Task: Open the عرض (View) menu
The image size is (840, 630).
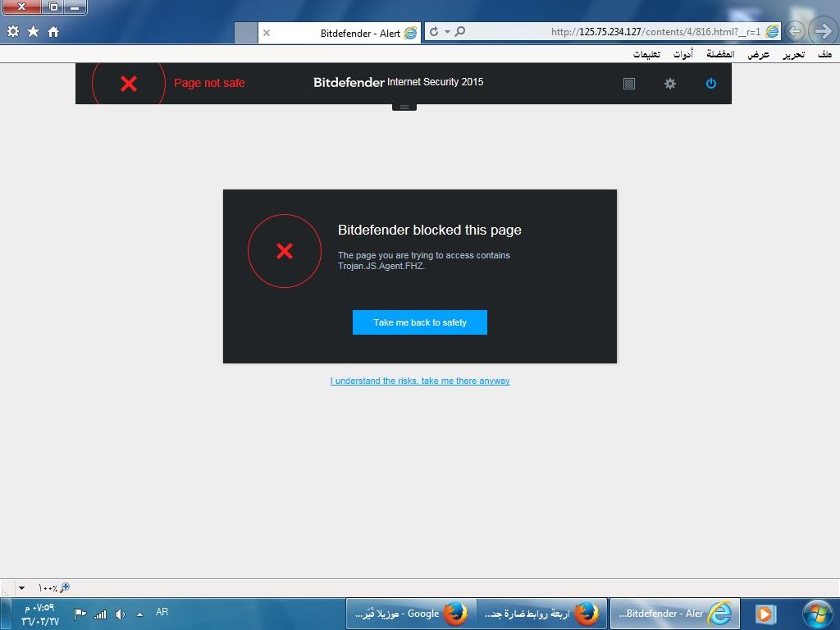Action: pyautogui.click(x=759, y=54)
